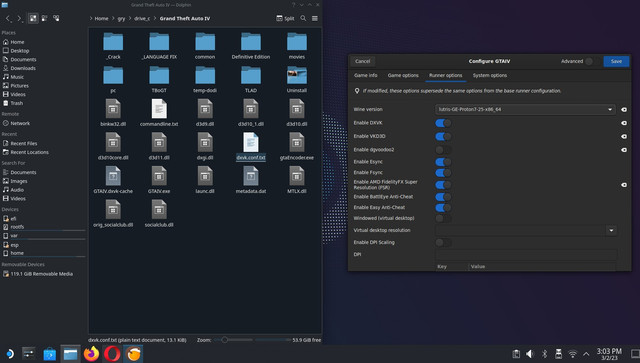The image size is (640, 363).
Task: Open Firefox from the taskbar
Action: point(91,354)
